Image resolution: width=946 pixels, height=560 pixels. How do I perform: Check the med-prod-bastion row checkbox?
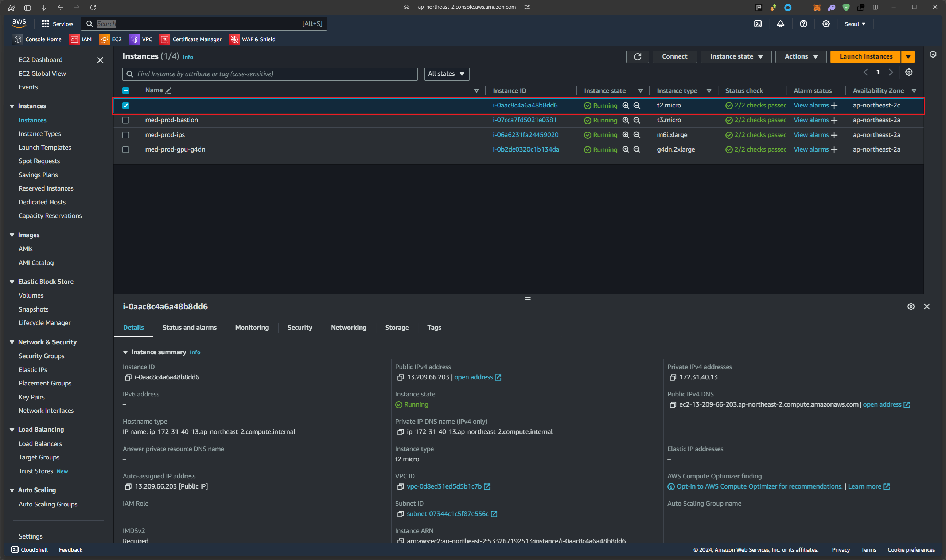tap(126, 120)
